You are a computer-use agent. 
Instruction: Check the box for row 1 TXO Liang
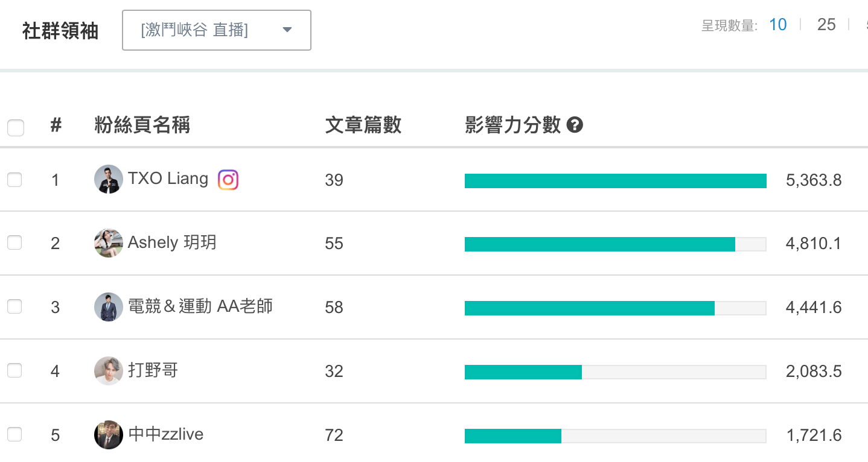coord(14,179)
